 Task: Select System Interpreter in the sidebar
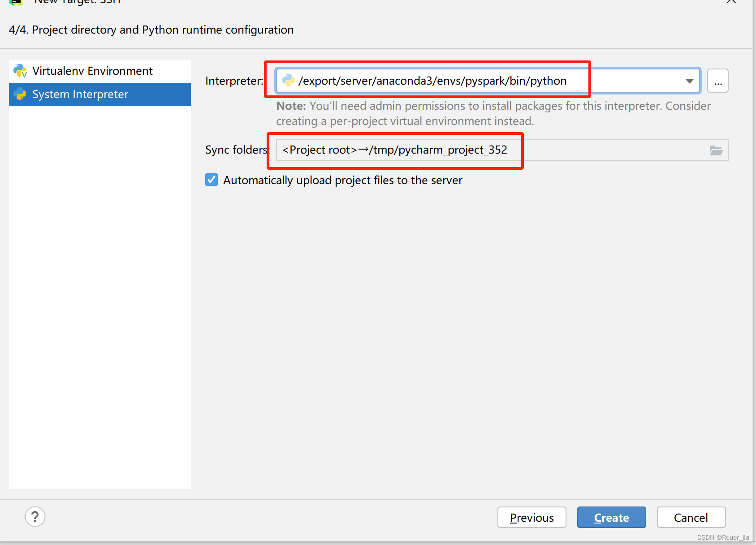tap(99, 94)
